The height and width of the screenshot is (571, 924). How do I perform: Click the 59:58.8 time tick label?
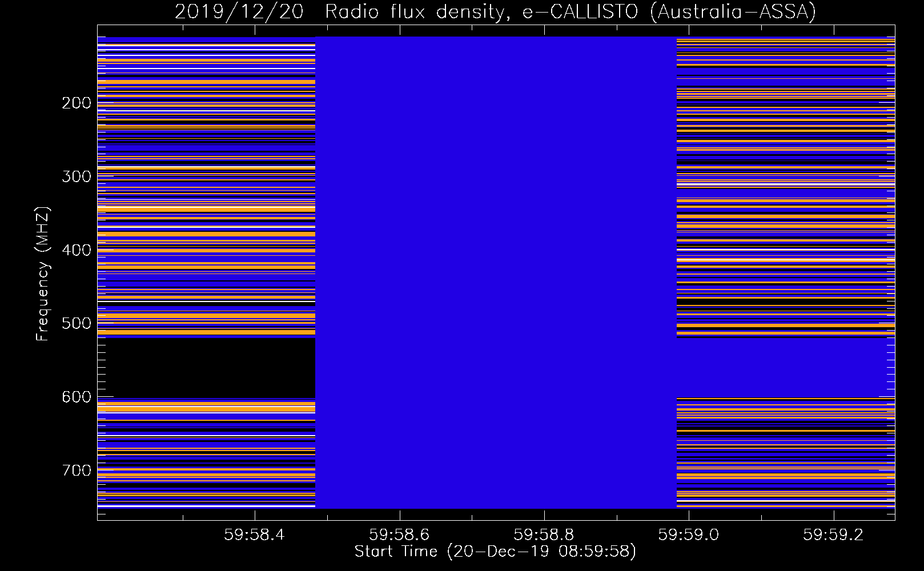544,534
